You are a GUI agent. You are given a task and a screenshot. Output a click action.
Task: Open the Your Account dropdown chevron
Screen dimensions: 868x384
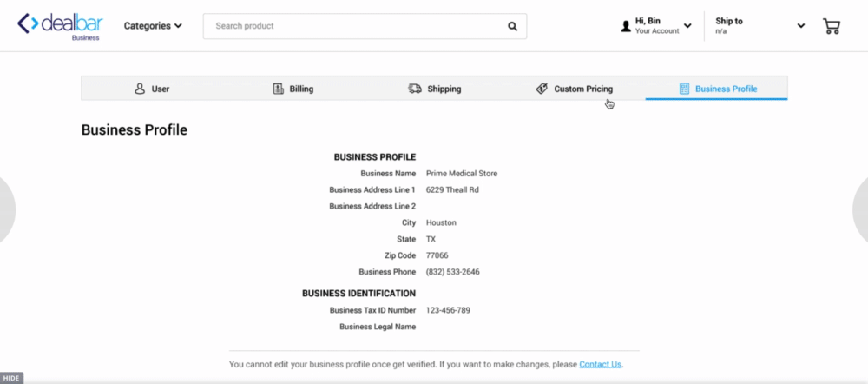(688, 26)
